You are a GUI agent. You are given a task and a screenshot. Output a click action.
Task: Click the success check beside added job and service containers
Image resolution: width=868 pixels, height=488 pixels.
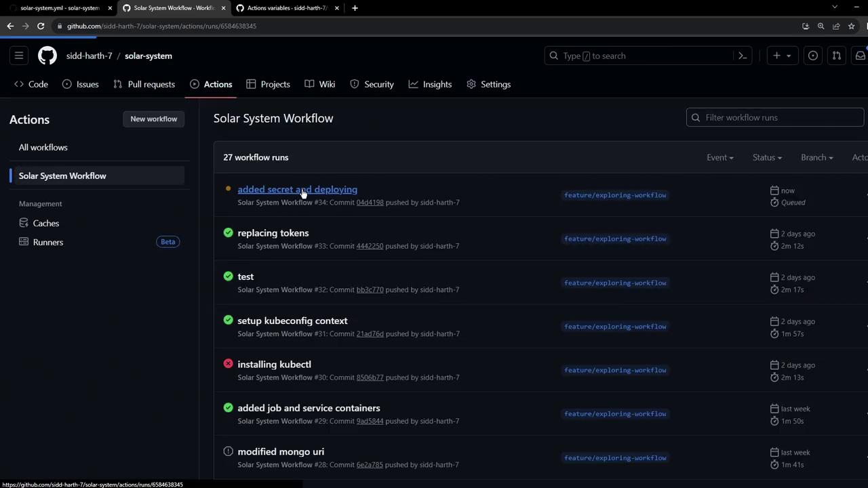pyautogui.click(x=228, y=408)
